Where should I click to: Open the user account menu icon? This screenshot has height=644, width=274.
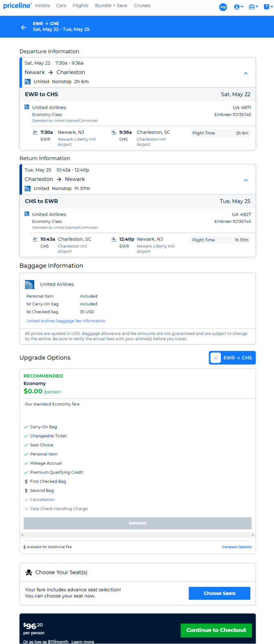click(x=238, y=7)
